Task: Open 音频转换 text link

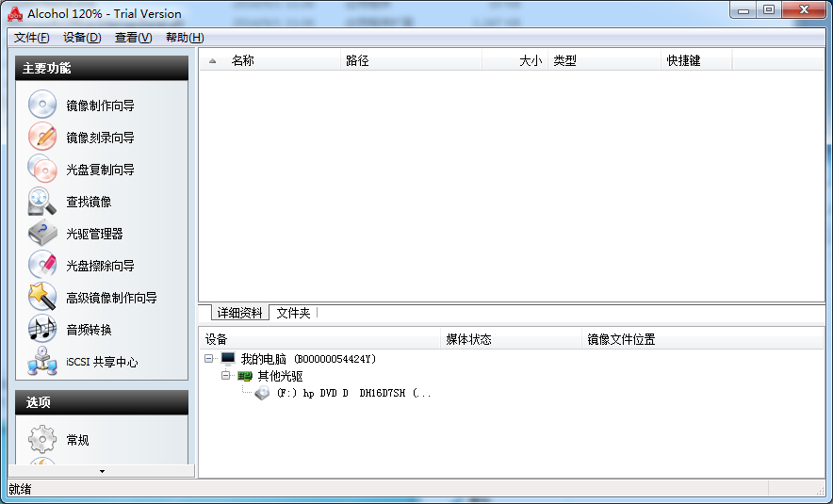Action: [x=89, y=330]
